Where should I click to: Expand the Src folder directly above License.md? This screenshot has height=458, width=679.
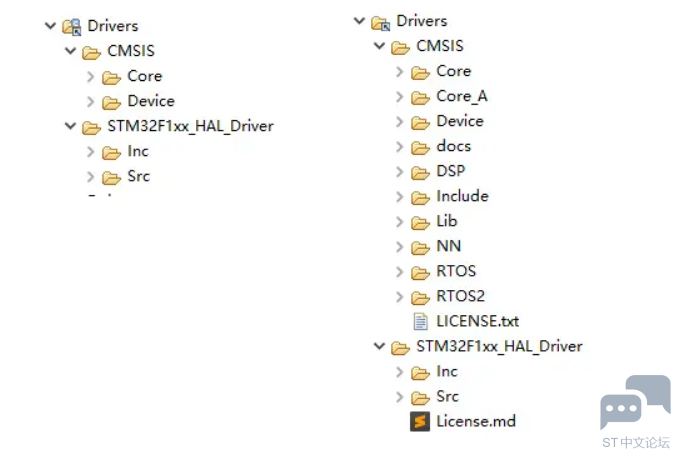[399, 397]
